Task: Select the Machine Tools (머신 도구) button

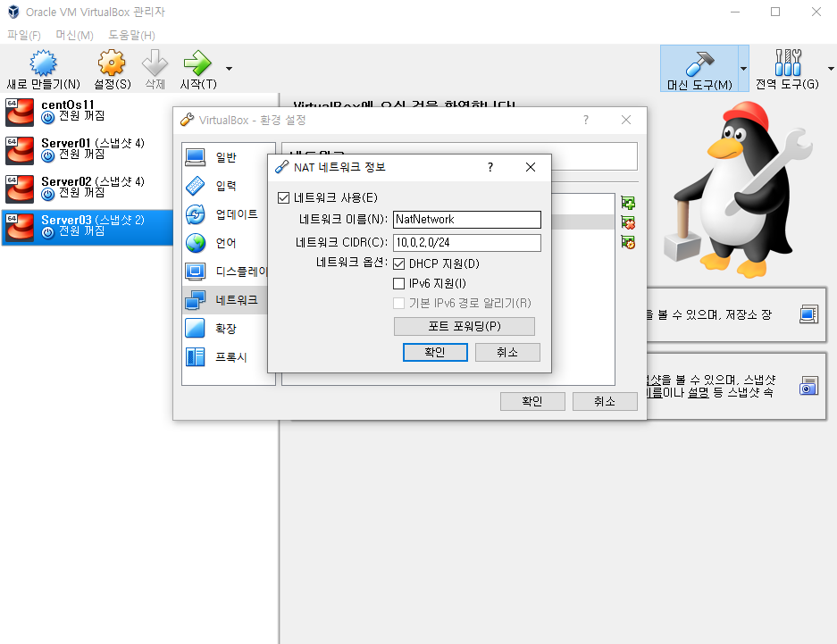Action: (x=699, y=68)
